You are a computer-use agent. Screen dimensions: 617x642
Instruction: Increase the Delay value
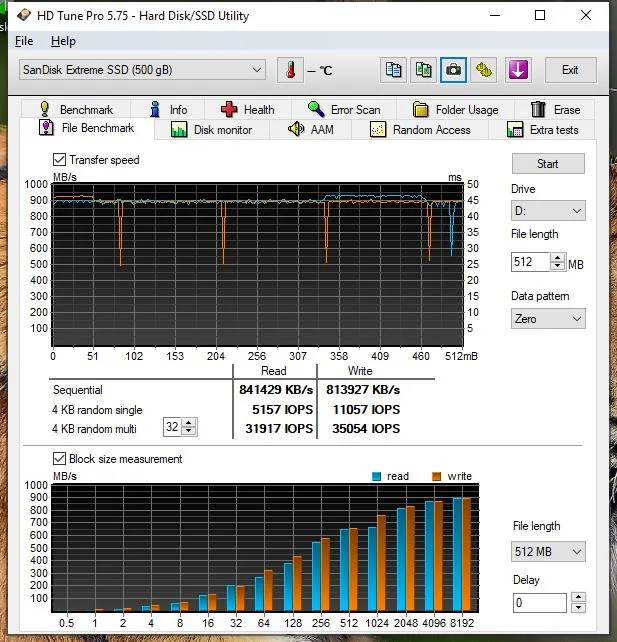[x=578, y=597]
